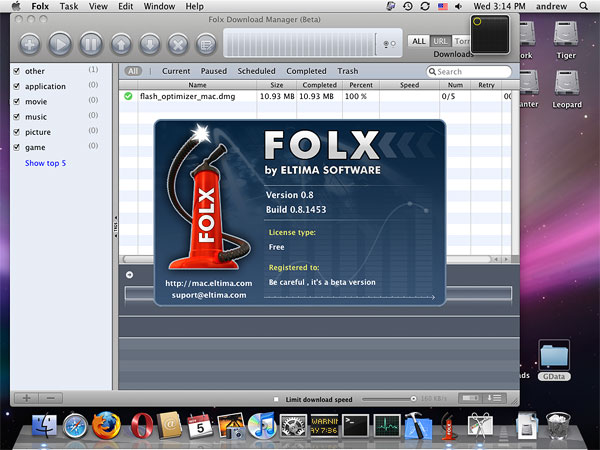Open the Help menu
Image resolution: width=600 pixels, height=450 pixels.
pyautogui.click(x=195, y=6)
